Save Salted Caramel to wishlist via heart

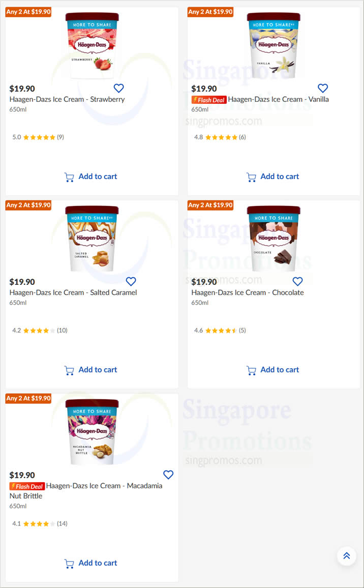click(x=131, y=281)
